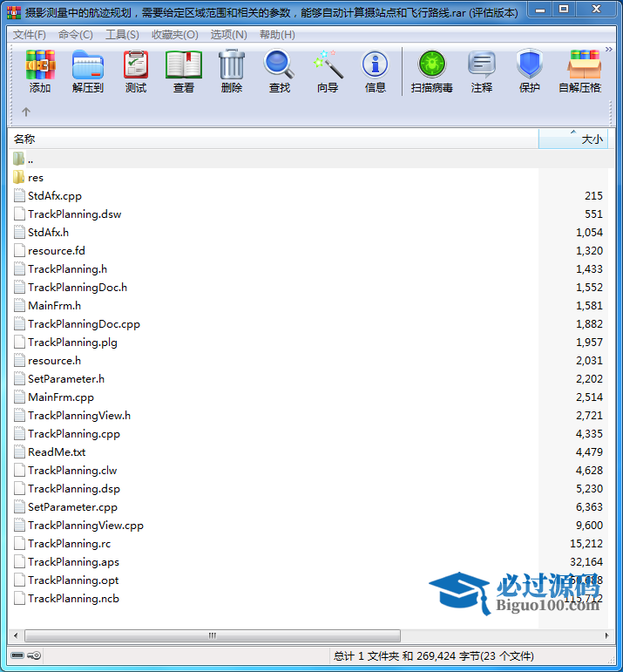Click the horizontal scrollbar thumb
Image resolution: width=623 pixels, height=672 pixels.
point(213,635)
